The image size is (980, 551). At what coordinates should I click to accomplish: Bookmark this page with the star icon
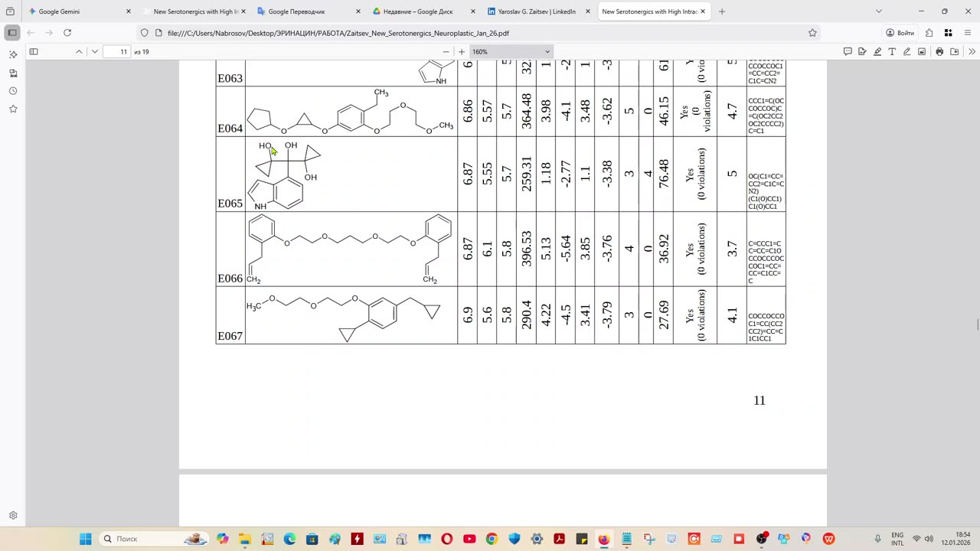coord(812,33)
